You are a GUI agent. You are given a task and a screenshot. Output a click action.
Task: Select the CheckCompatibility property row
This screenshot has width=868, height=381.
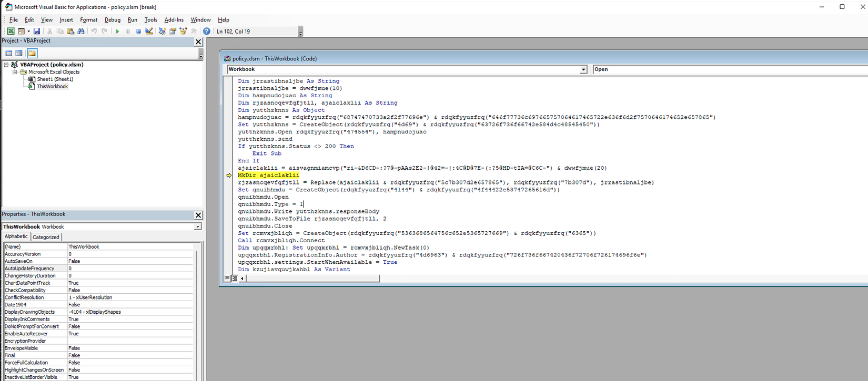98,290
